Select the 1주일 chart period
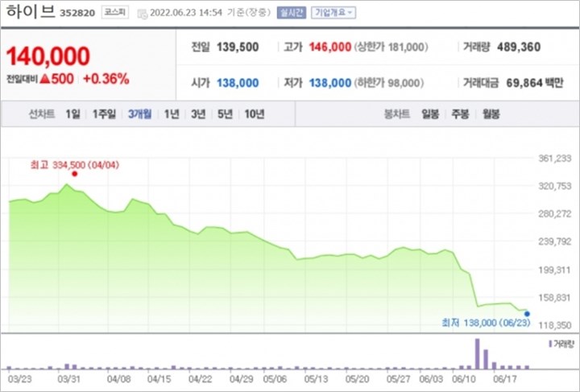Screen dimensions: 580x392 (104, 114)
